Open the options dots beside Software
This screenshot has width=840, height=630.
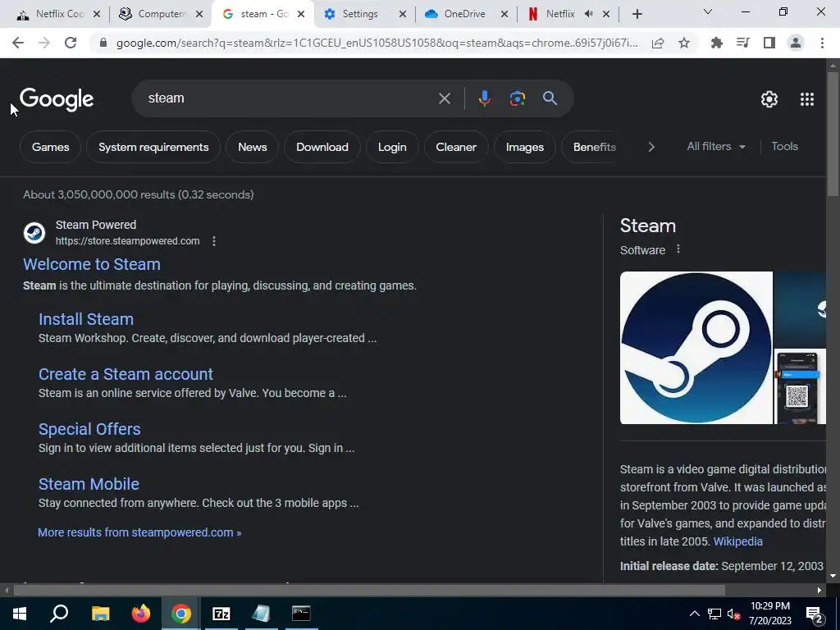678,249
